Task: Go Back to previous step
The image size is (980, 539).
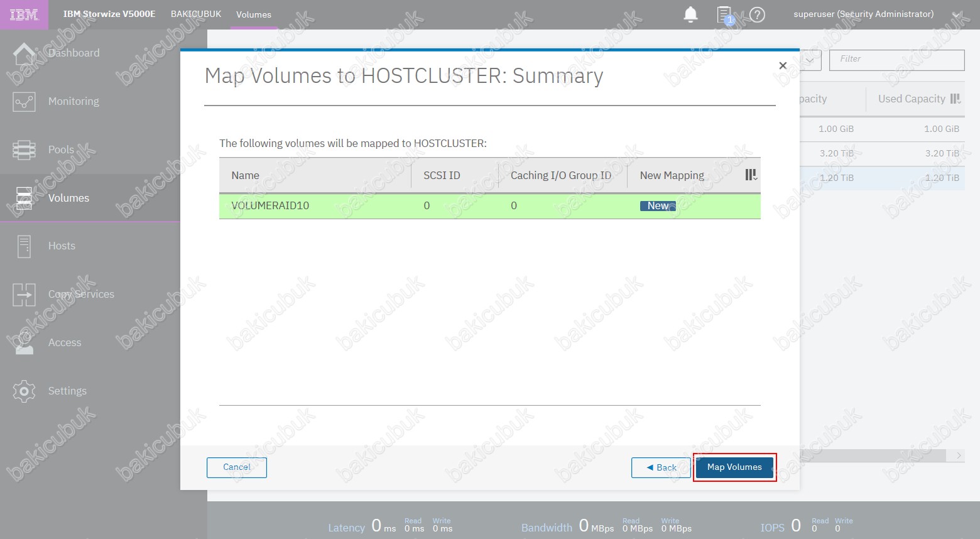Action: pyautogui.click(x=661, y=467)
